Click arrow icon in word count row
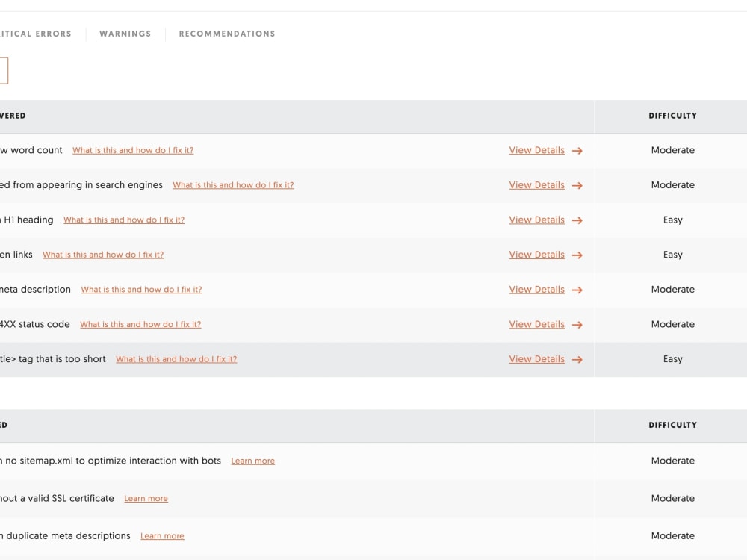 click(577, 151)
